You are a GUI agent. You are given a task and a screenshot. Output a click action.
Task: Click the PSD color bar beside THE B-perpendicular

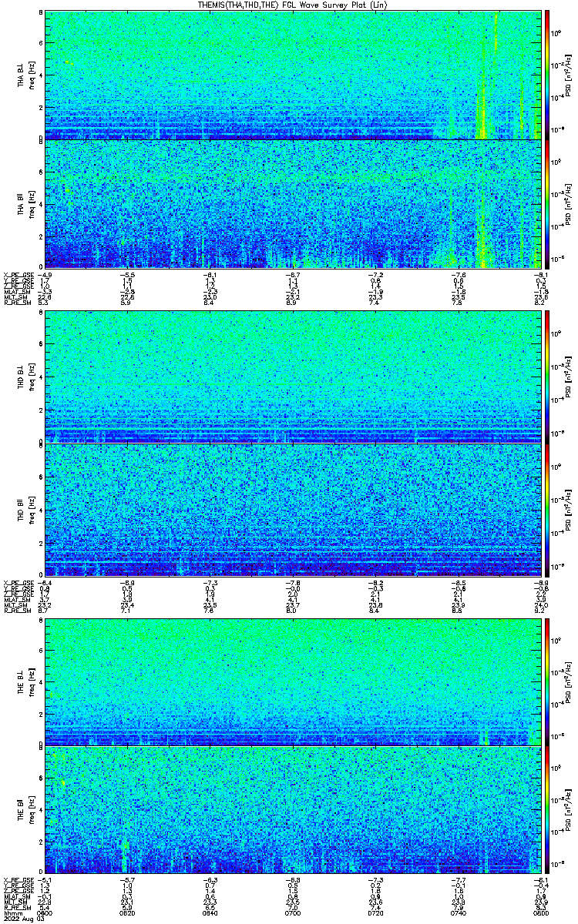(548, 679)
